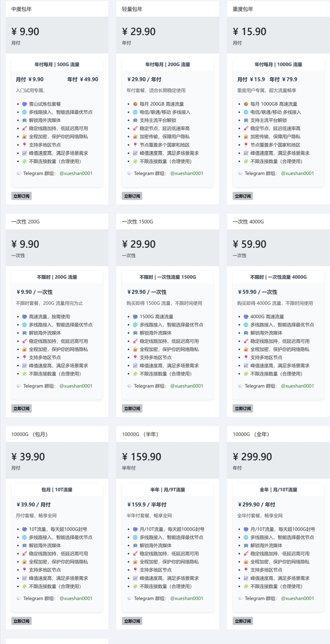Click the cyclone icon beside 高速流量，按需使用
Screen dimensions: 330x644
[x=24, y=317]
